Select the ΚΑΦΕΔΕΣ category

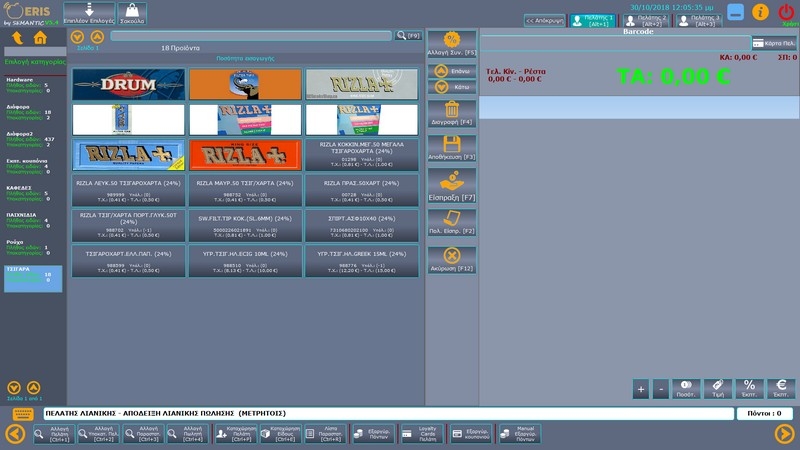pyautogui.click(x=34, y=193)
